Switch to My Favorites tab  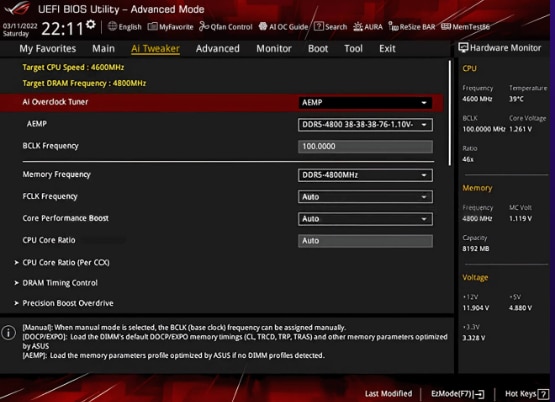pos(47,48)
